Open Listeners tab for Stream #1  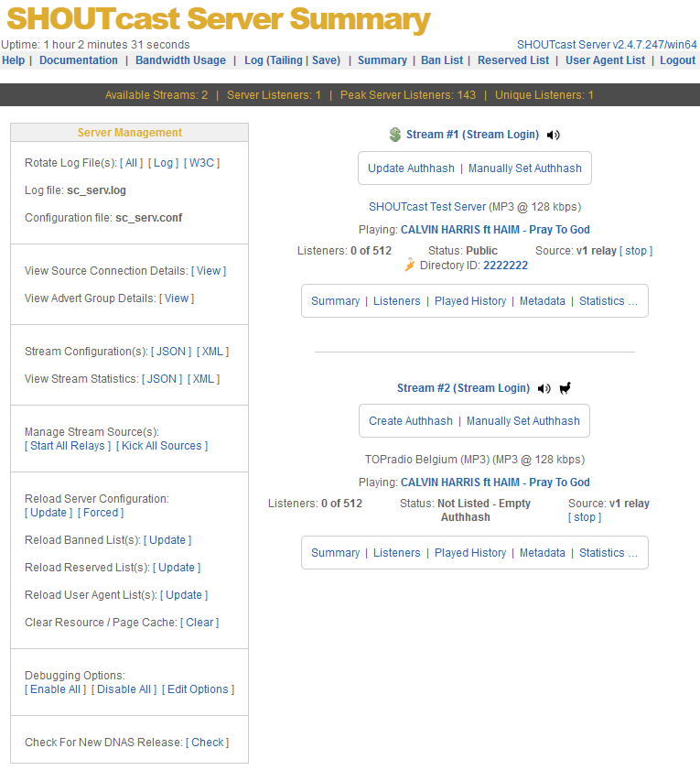click(397, 301)
